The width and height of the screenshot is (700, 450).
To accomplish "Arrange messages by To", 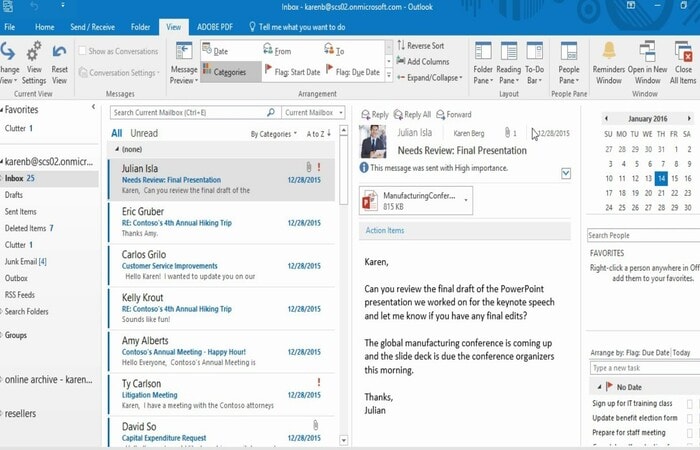I will (334, 50).
